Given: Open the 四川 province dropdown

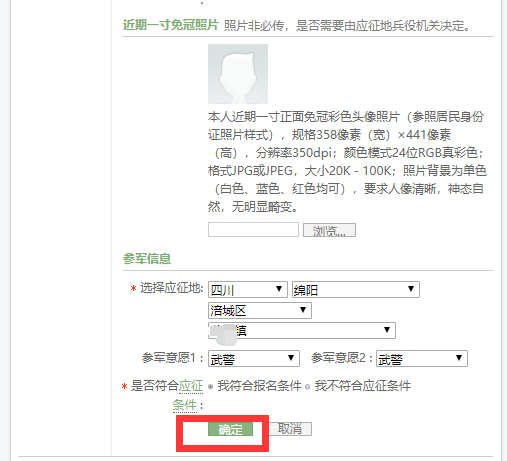Looking at the screenshot, I should click(x=247, y=290).
